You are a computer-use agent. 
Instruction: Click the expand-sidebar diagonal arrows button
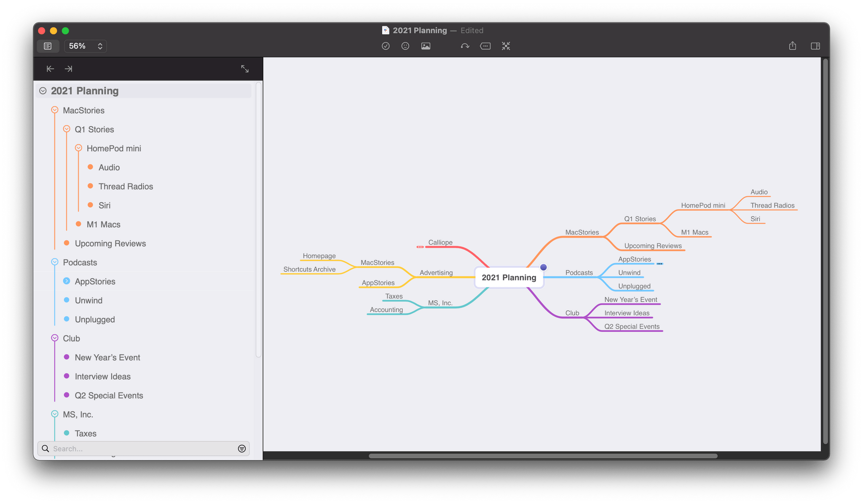tap(245, 69)
